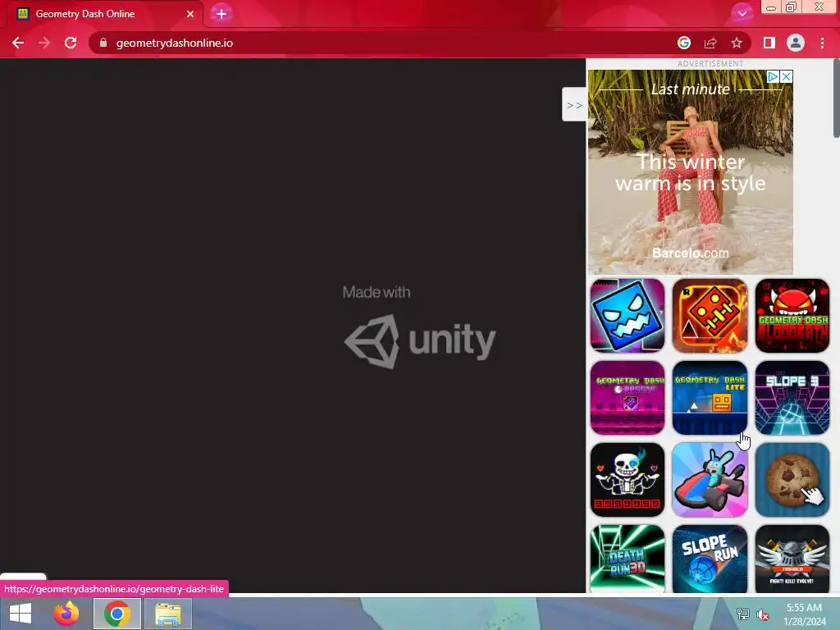
Task: Open the browser side panel icon
Action: coord(769,43)
